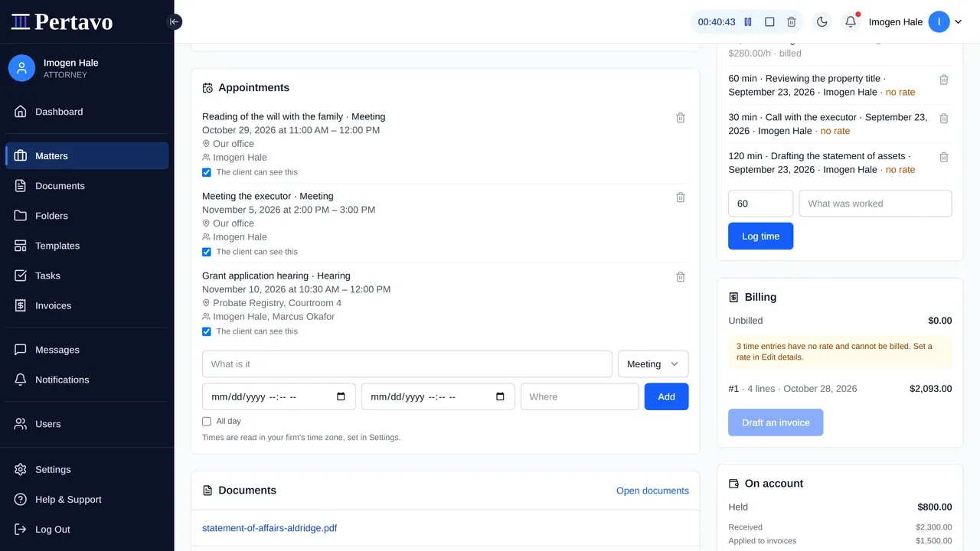980x551 pixels.
Task: Open statement-of-affairs-aldridge.pdf
Action: 269,528
